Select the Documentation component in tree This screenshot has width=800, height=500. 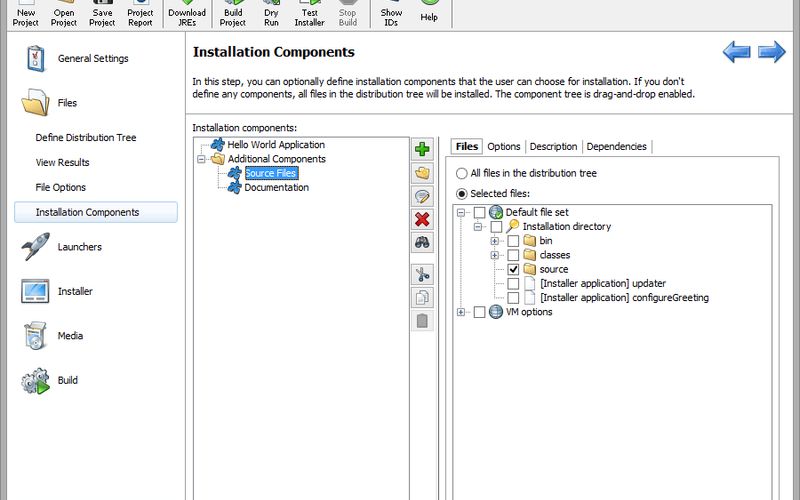coord(276,187)
